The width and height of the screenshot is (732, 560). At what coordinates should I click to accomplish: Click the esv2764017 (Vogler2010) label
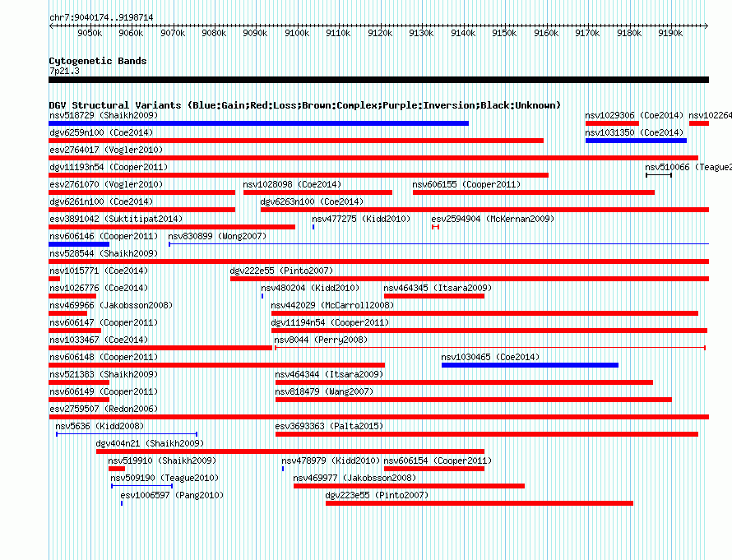(x=106, y=150)
